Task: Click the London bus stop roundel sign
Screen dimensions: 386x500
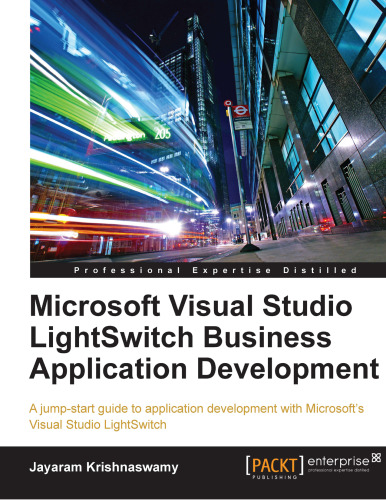Action: (x=241, y=111)
